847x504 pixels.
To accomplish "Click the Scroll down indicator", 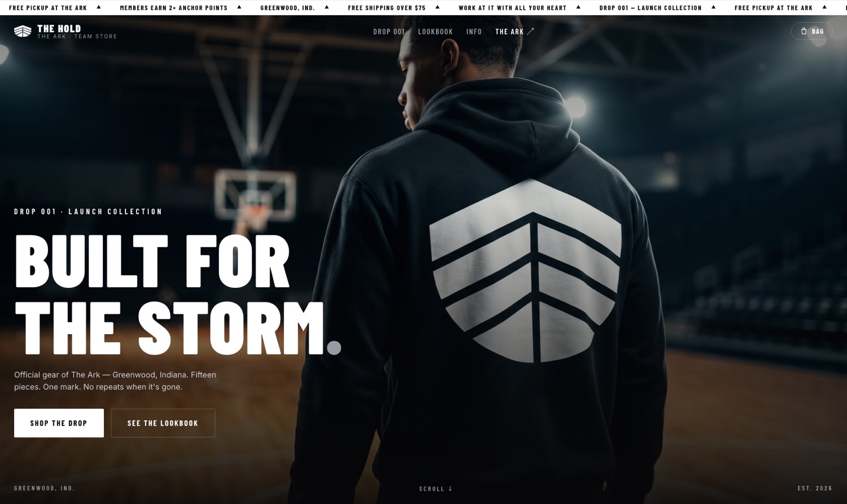I will coord(435,489).
